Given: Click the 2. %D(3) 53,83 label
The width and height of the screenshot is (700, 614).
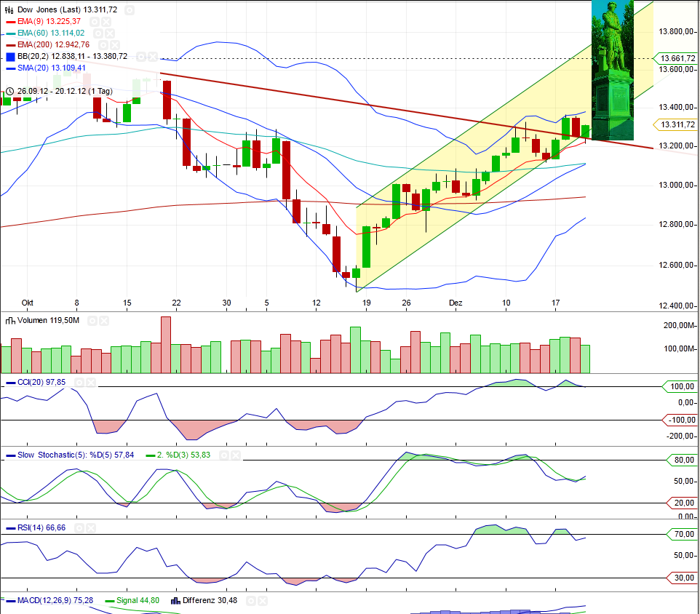Looking at the screenshot, I should pyautogui.click(x=183, y=455).
